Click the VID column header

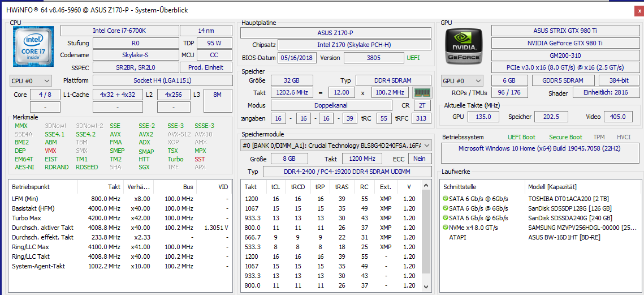point(214,187)
